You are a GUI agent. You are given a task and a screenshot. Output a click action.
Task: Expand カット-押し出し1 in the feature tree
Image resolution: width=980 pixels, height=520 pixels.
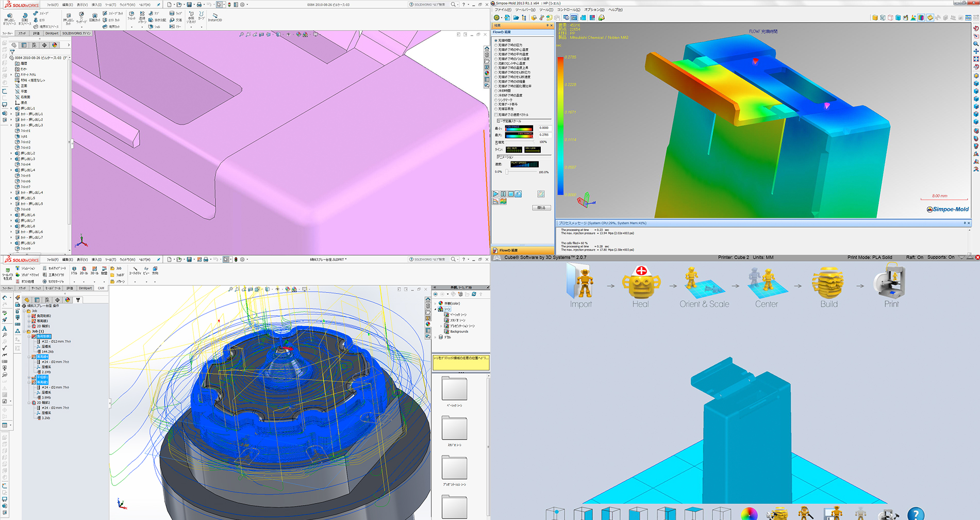(x=11, y=114)
